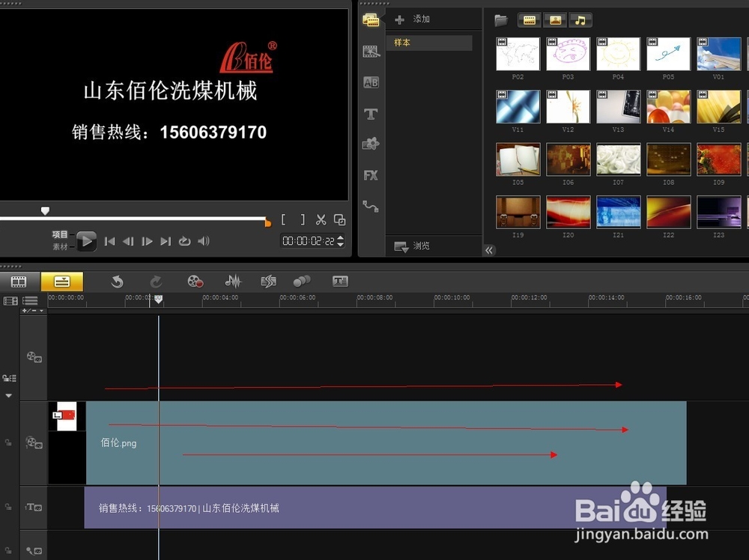Play the project in the preview
Image resolution: width=749 pixels, height=560 pixels.
coord(86,241)
